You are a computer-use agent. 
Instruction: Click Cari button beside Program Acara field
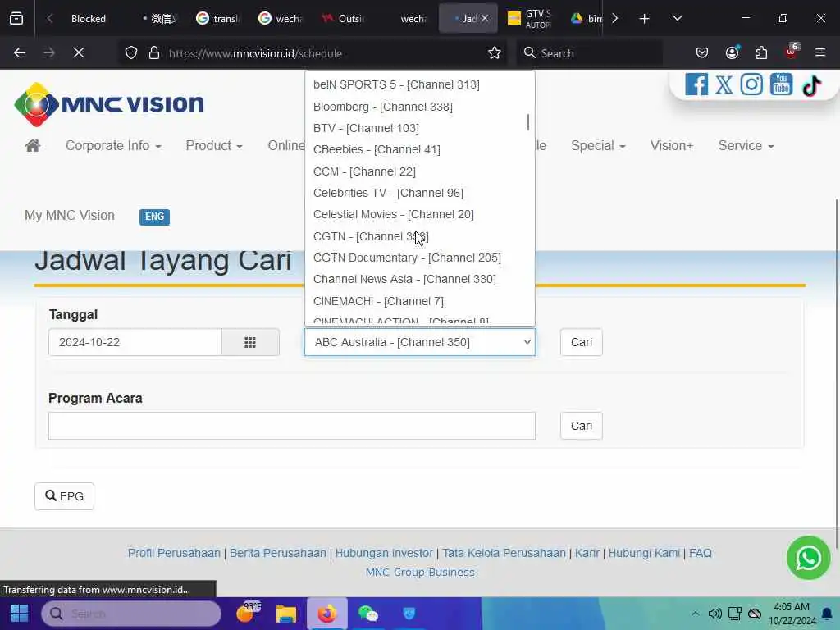pyautogui.click(x=582, y=426)
